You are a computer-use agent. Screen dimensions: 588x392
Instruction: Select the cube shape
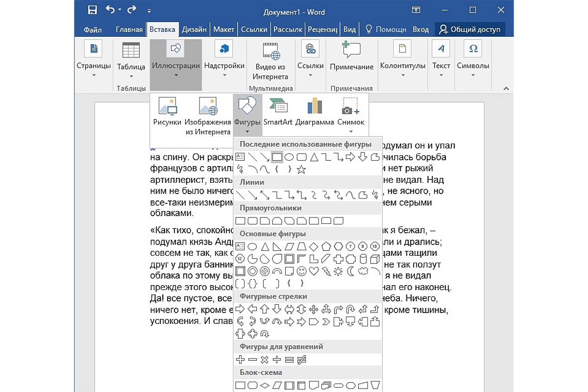point(375,259)
